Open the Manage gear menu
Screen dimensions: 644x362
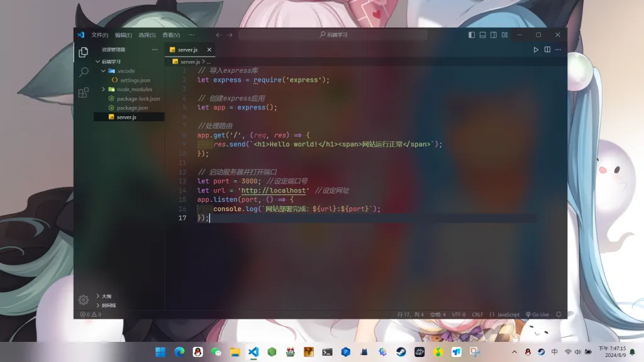pos(84,300)
